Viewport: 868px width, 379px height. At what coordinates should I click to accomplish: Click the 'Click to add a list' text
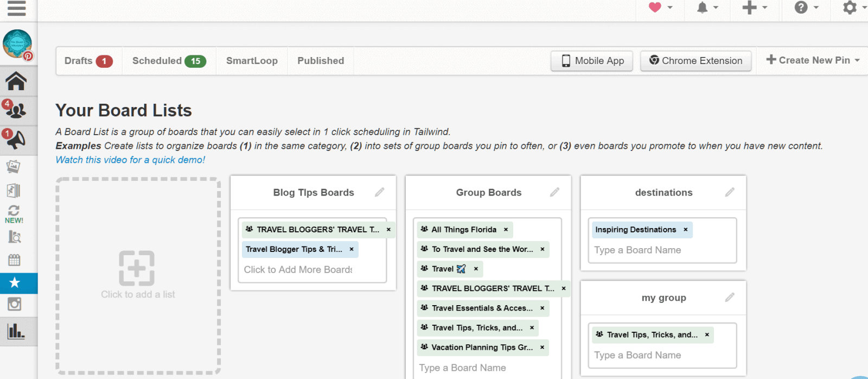click(138, 294)
